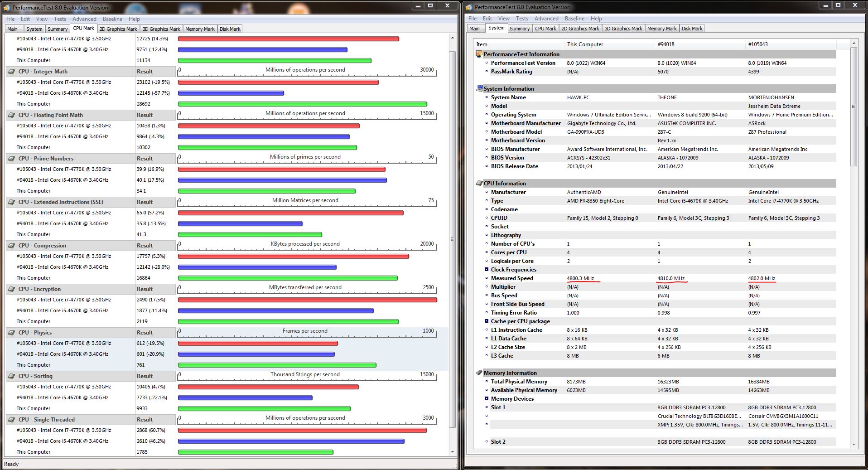Image resolution: width=868 pixels, height=470 pixels.
Task: Select the 'AMD FX-8350 Eight-Core' value
Action: point(595,201)
